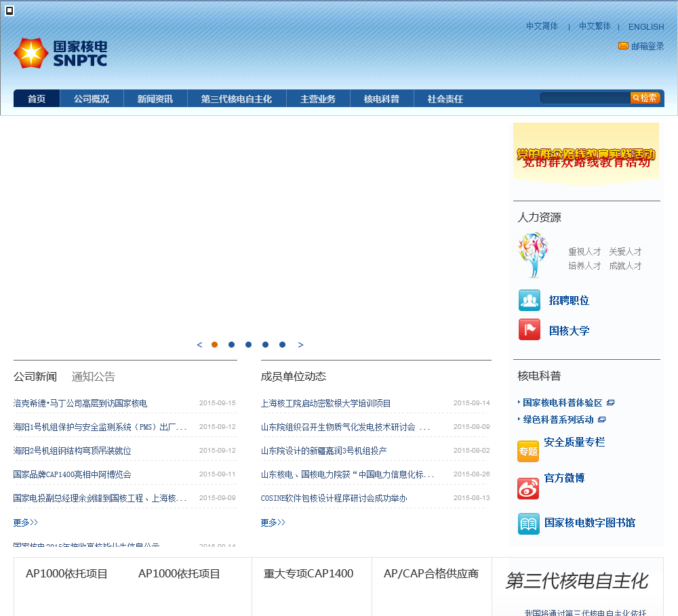The image size is (678, 616).
Task: Select the fifth carousel dot
Action: (x=282, y=344)
